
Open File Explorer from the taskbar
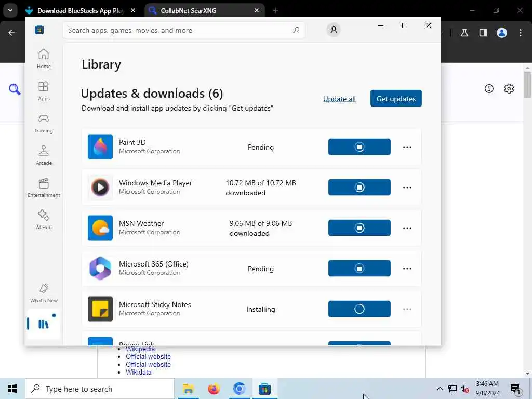pyautogui.click(x=188, y=389)
